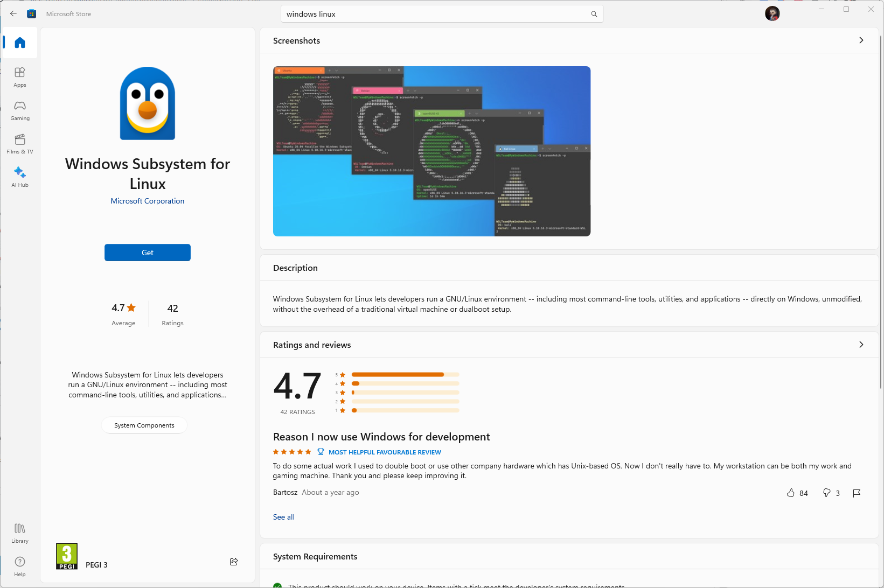884x588 pixels.
Task: Click the trophy icon for helpful review
Action: (x=321, y=452)
